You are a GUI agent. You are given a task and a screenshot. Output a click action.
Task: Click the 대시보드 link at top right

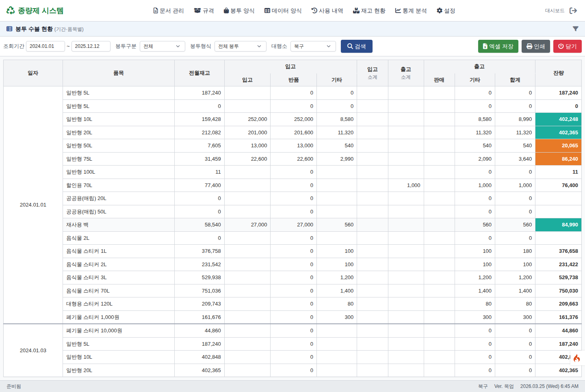click(555, 11)
